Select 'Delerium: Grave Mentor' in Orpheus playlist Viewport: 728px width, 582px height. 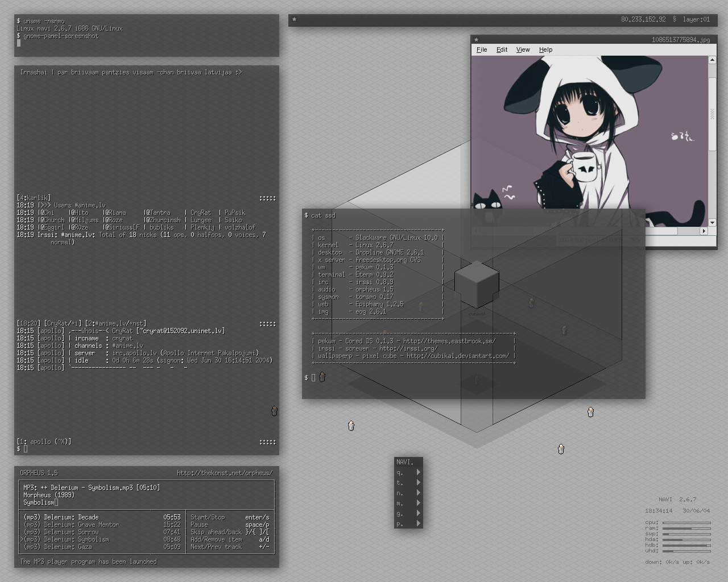tap(102, 525)
